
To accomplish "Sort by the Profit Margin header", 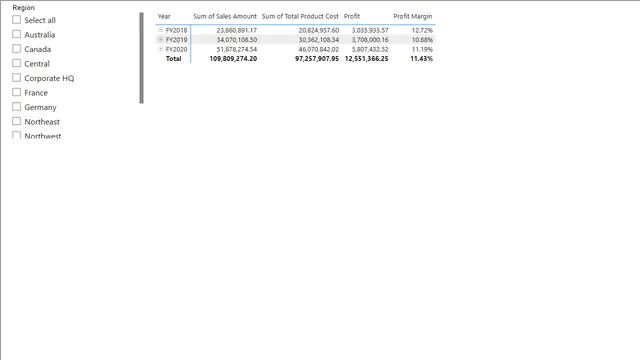I will point(413,16).
